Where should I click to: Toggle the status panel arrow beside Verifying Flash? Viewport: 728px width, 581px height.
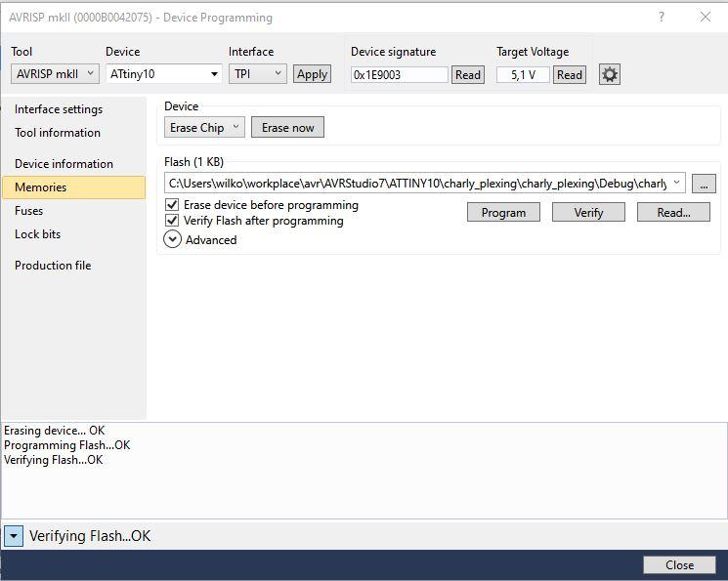(x=14, y=536)
